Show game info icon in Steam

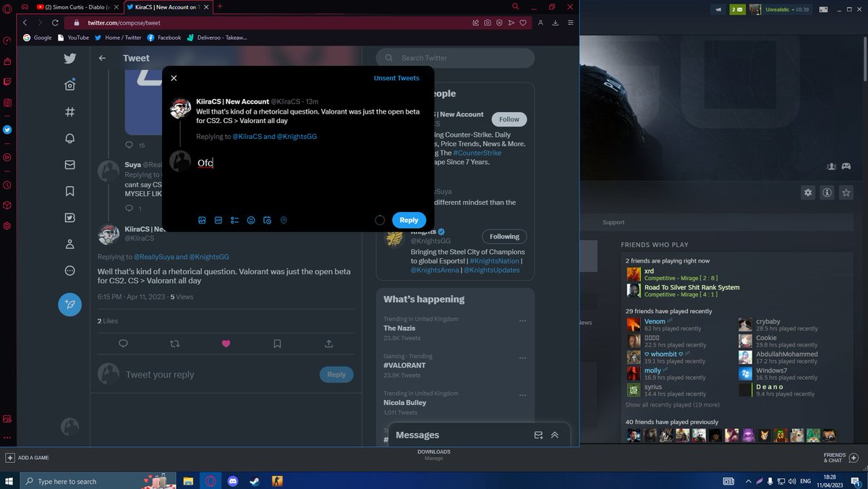pyautogui.click(x=826, y=192)
